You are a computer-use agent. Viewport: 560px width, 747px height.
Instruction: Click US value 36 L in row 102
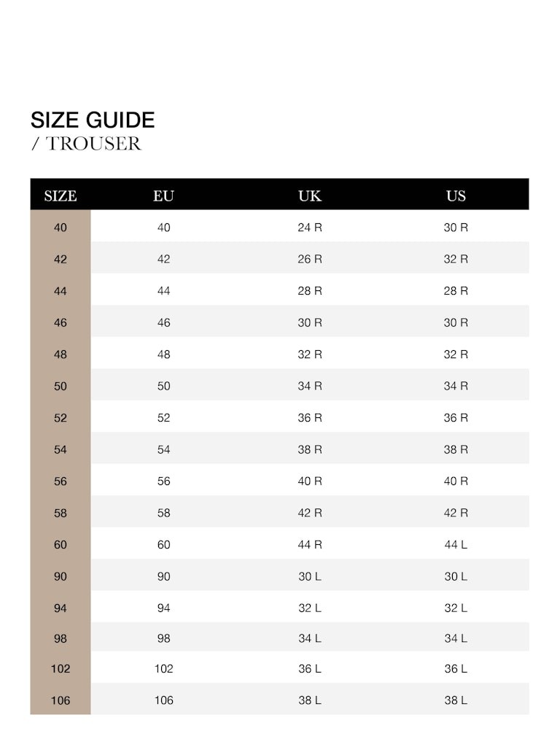coord(456,669)
